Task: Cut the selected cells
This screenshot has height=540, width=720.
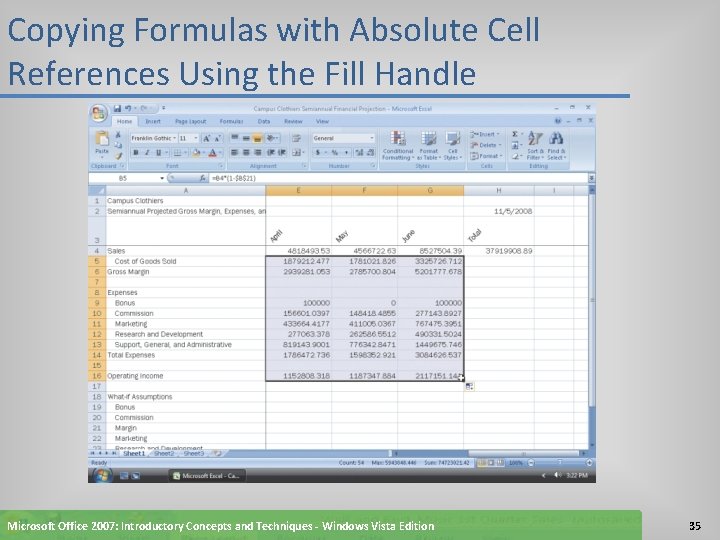Action: click(118, 135)
